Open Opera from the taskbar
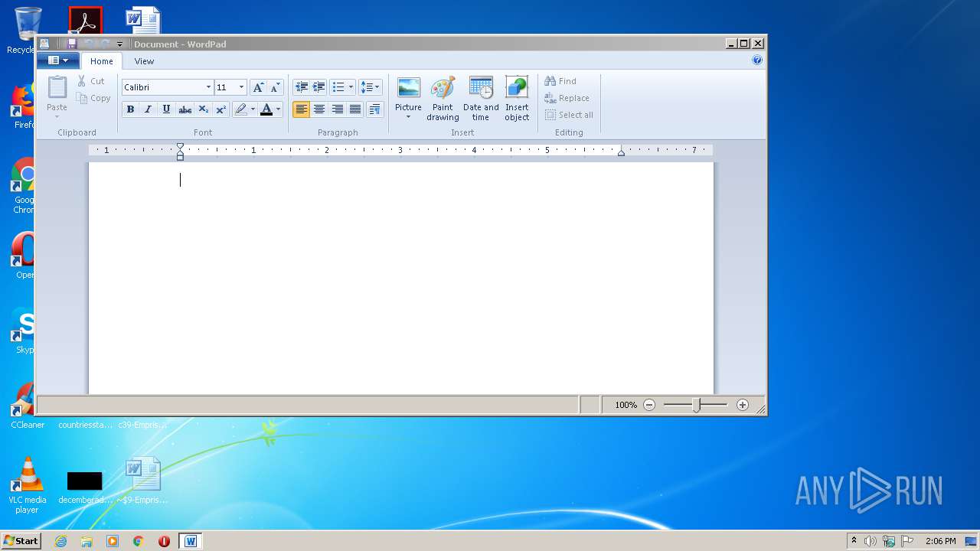The width and height of the screenshot is (980, 551). 164,541
